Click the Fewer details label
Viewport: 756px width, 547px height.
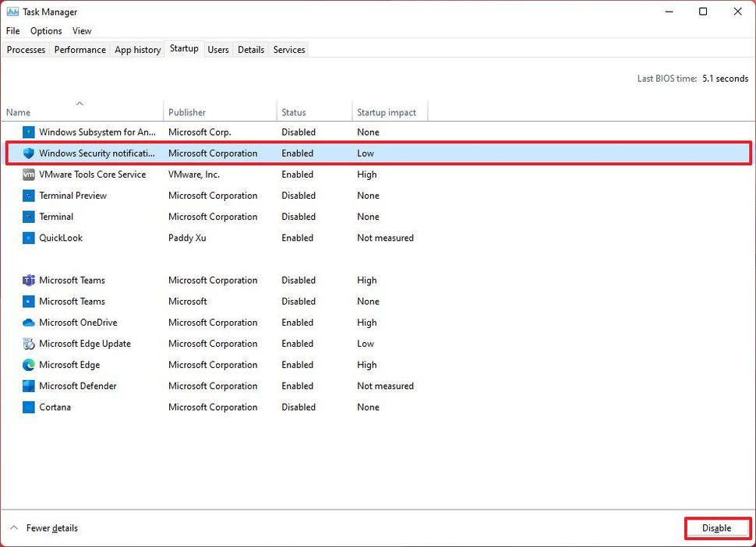pyautogui.click(x=50, y=528)
